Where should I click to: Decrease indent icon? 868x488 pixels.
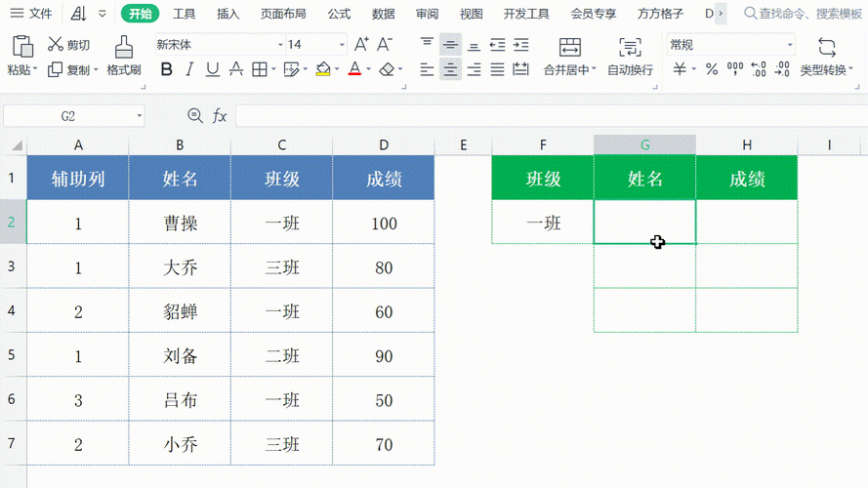[498, 44]
